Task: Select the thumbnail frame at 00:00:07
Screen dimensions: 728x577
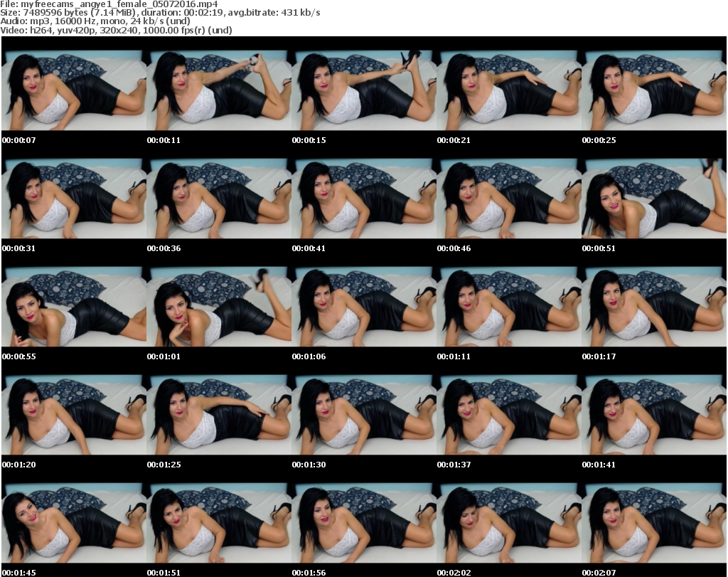Action: tap(74, 90)
